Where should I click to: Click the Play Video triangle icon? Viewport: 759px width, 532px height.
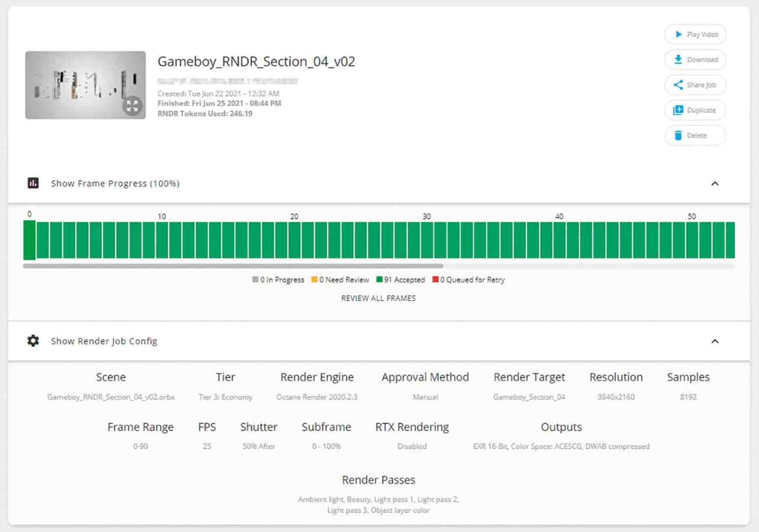coord(679,34)
